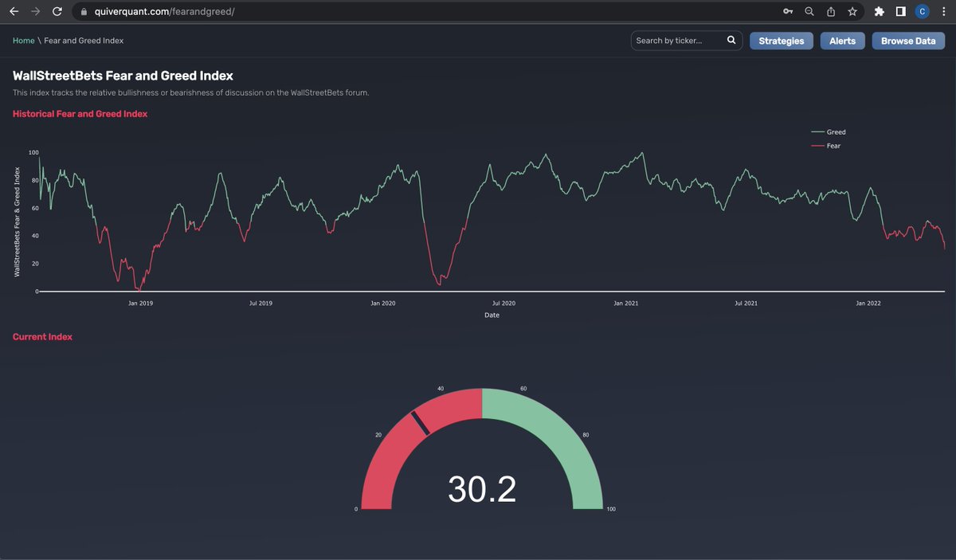Screen dimensions: 956x560
Task: Click the Jul 2021 axis label
Action: coord(746,303)
